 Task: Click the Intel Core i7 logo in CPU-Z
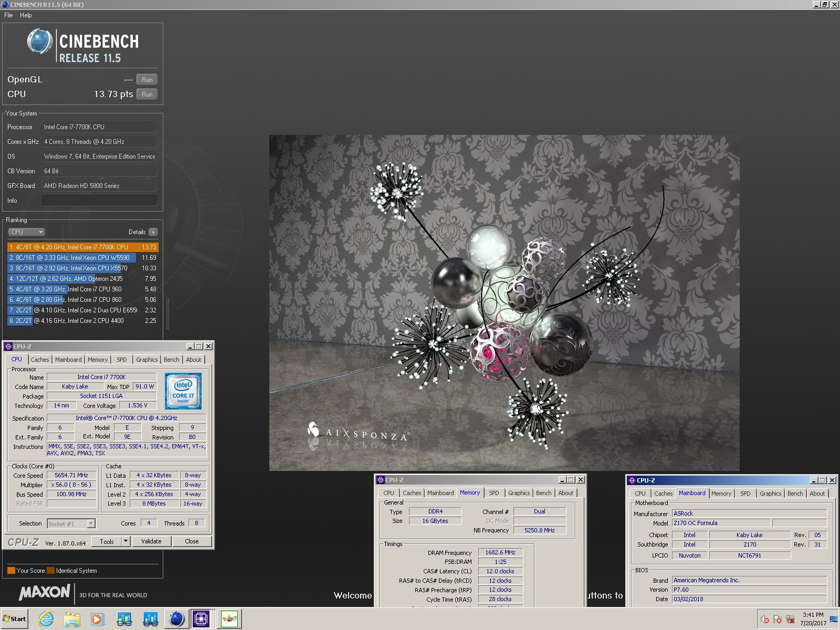click(x=183, y=391)
